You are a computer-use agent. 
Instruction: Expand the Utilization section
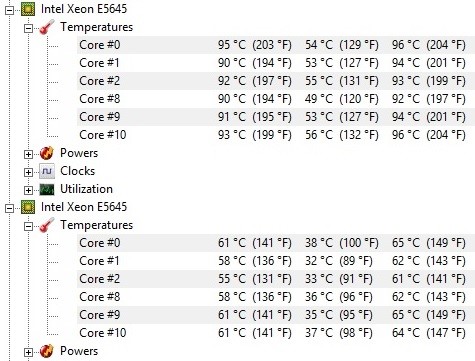point(29,190)
